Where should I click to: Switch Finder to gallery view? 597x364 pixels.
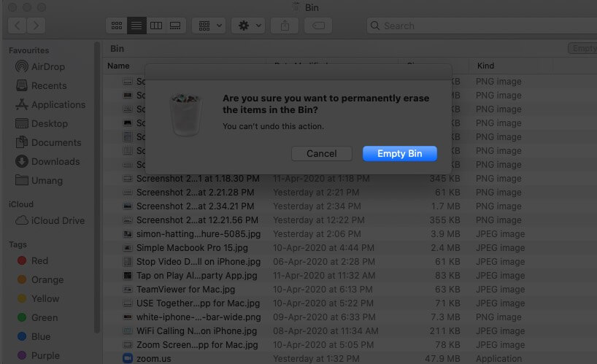[175, 26]
